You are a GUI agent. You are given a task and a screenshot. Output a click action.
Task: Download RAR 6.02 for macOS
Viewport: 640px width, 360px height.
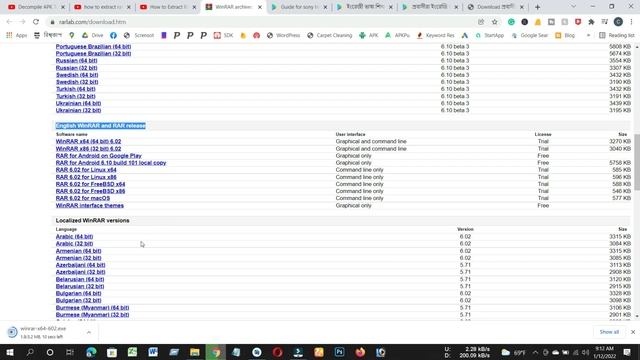(x=82, y=198)
